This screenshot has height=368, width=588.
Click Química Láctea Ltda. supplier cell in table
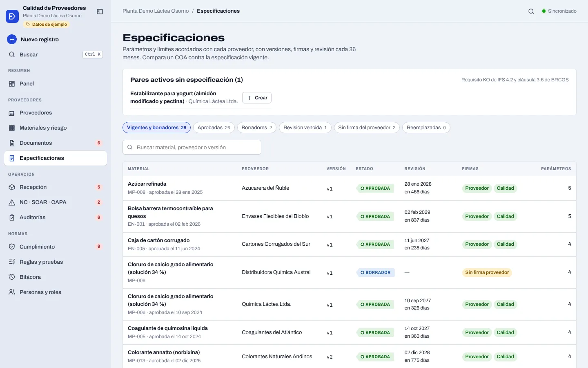pyautogui.click(x=267, y=304)
